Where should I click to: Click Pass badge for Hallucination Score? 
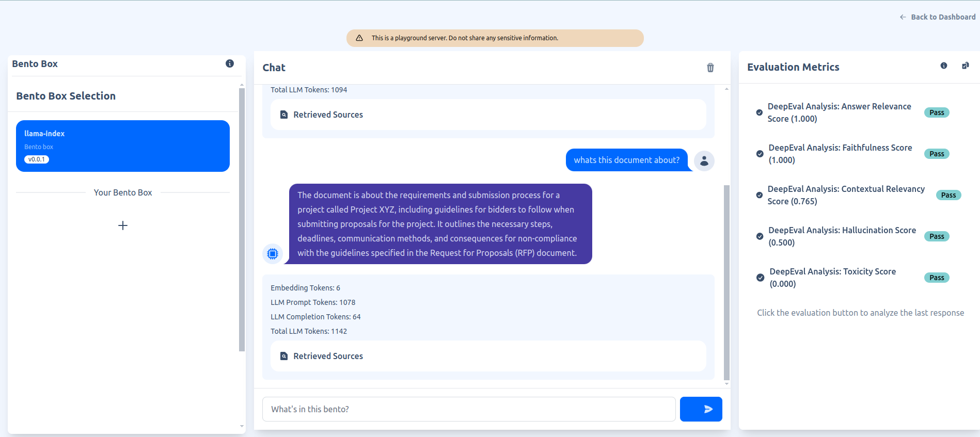pos(937,236)
